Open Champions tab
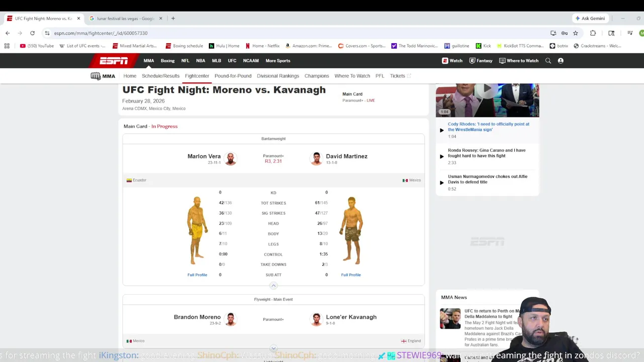The height and width of the screenshot is (362, 644). pyautogui.click(x=316, y=76)
